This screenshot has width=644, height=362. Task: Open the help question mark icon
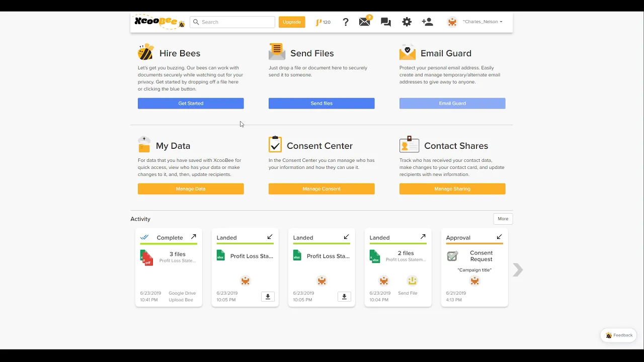click(346, 22)
